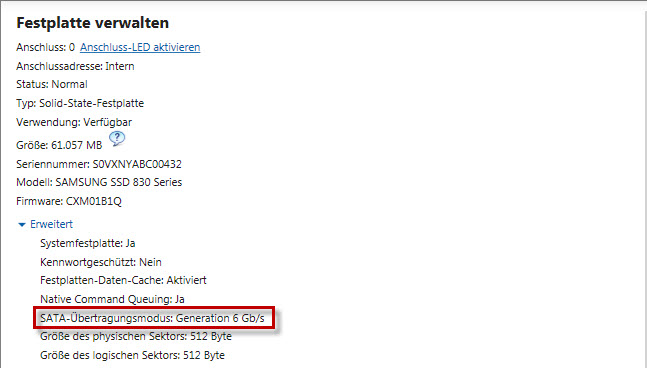Click the Firmware CXM01B1Q text
The image size is (647, 368).
69,201
